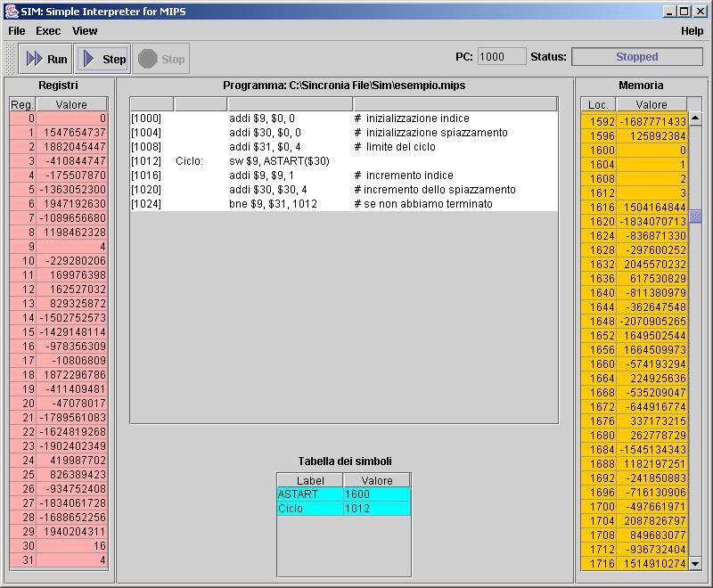The width and height of the screenshot is (713, 588).
Task: Open the Exec menu
Action: pyautogui.click(x=48, y=31)
